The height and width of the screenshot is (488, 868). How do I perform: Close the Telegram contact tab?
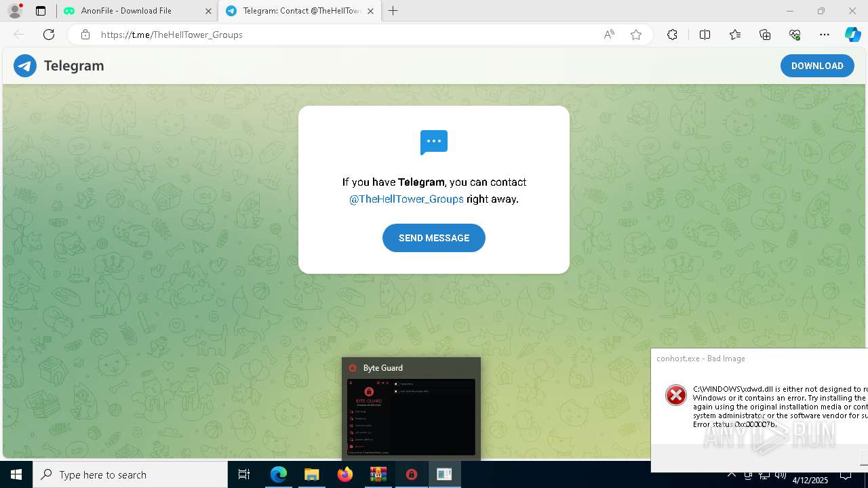click(x=370, y=11)
